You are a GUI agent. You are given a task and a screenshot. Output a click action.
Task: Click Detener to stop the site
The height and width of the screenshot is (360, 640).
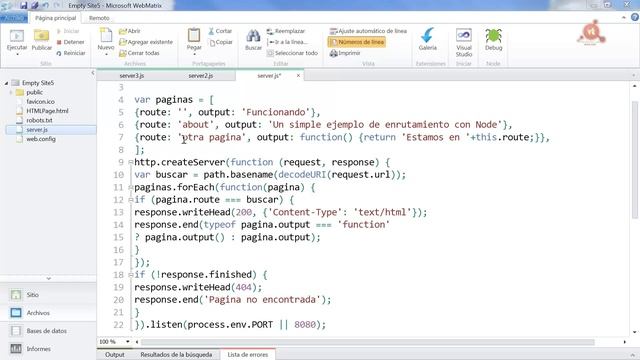coord(70,42)
